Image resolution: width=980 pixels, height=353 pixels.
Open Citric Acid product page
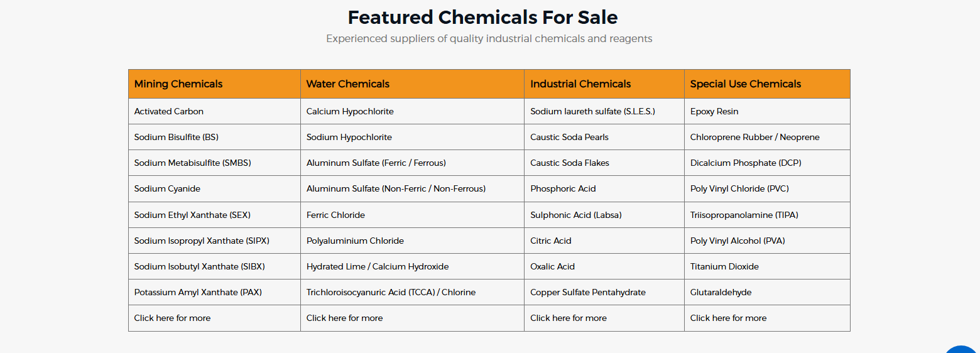tap(550, 241)
